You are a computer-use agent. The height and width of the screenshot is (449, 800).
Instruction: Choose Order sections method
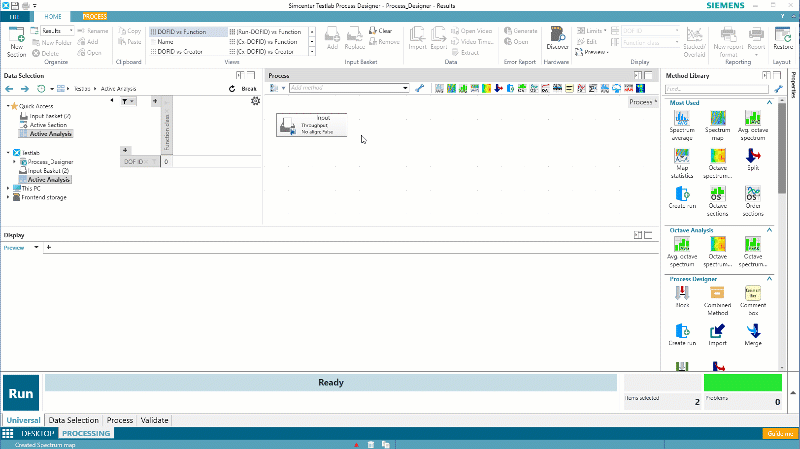coord(752,194)
